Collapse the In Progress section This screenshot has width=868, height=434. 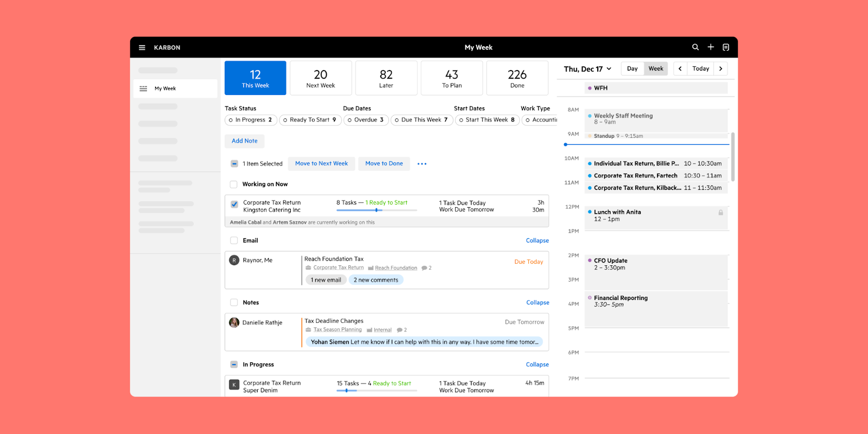(x=537, y=365)
